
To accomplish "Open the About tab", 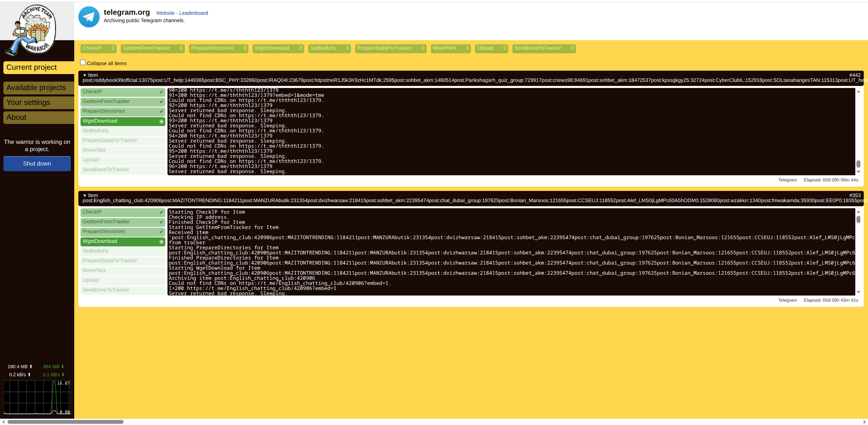I will click(39, 117).
